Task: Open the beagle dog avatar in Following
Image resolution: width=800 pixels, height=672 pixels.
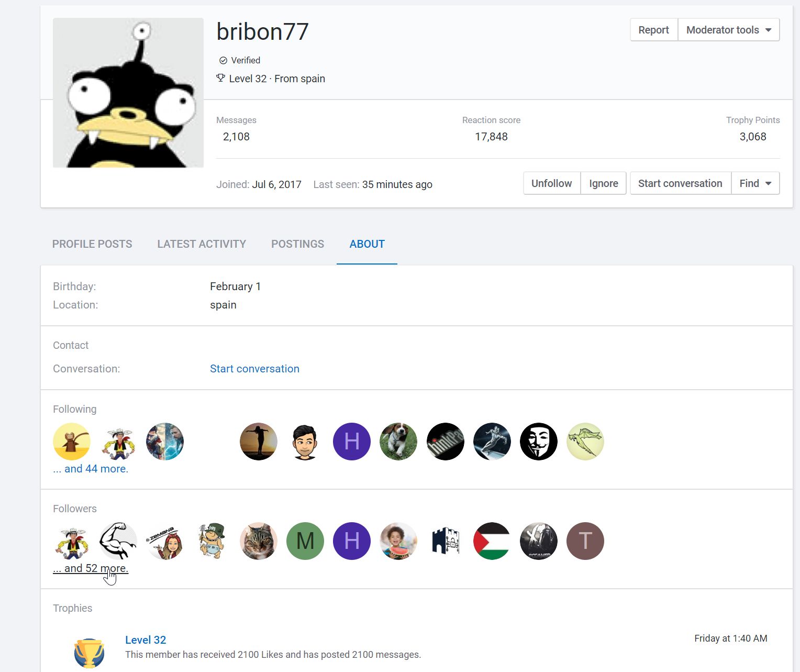Action: 398,442
